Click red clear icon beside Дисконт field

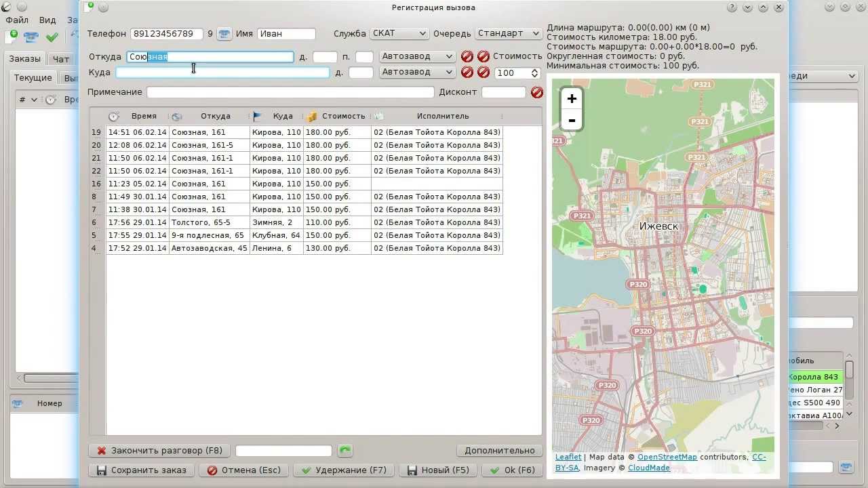(x=537, y=92)
